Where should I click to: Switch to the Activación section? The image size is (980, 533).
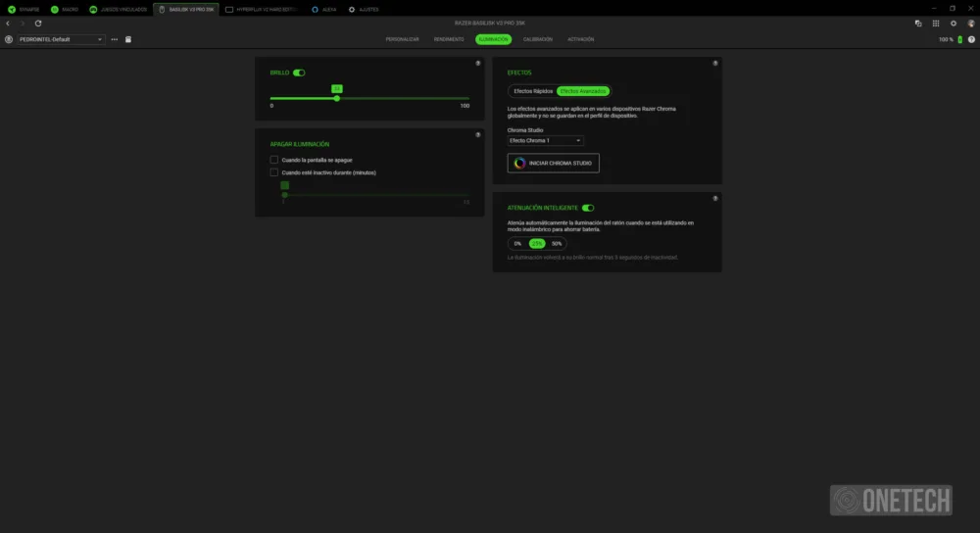(x=580, y=39)
